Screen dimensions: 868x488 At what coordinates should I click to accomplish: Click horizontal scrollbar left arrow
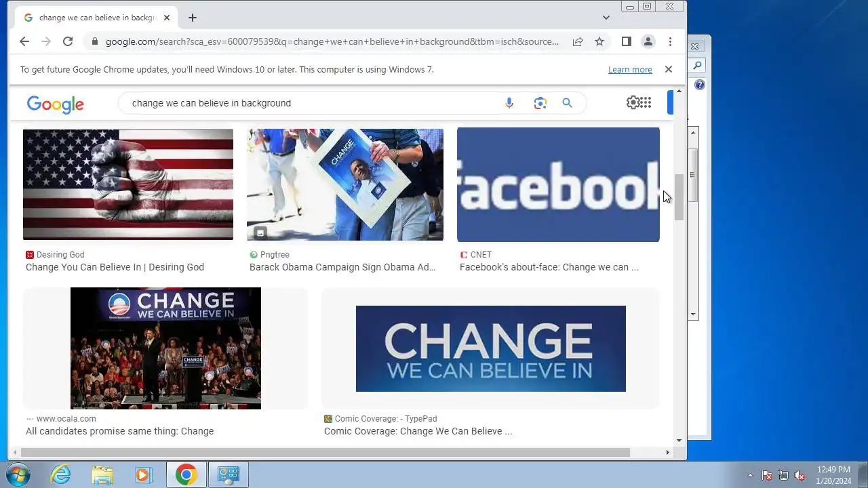14,452
